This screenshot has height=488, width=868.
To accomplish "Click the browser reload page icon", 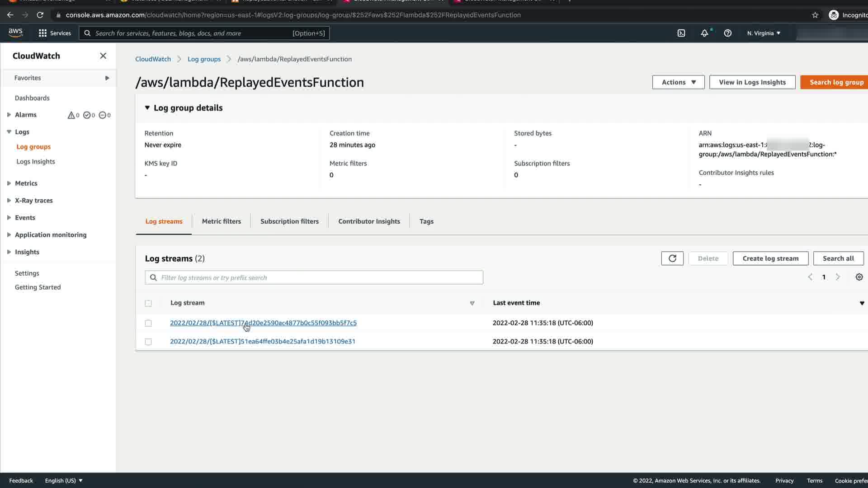I will click(x=40, y=15).
